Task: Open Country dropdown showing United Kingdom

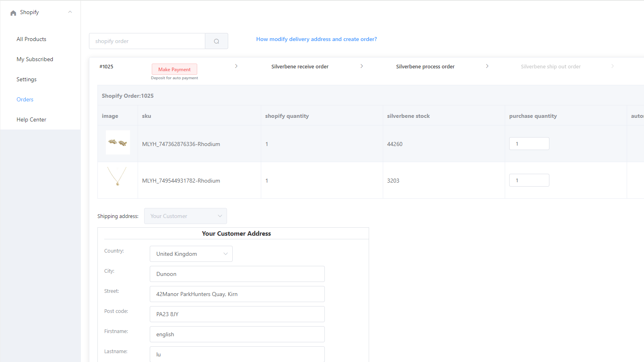Action: pos(191,254)
